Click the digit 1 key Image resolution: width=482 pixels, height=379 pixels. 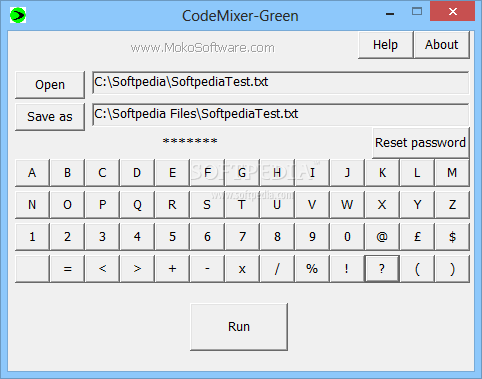coord(32,237)
